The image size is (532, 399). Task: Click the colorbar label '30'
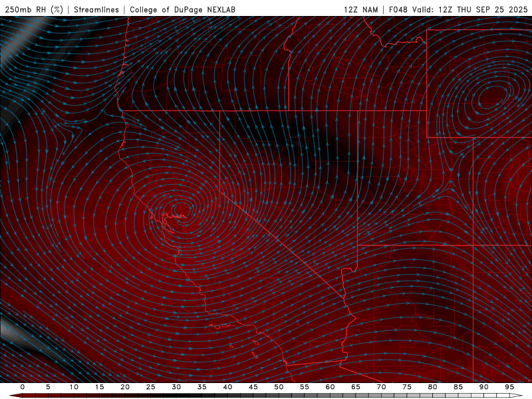[x=176, y=387]
